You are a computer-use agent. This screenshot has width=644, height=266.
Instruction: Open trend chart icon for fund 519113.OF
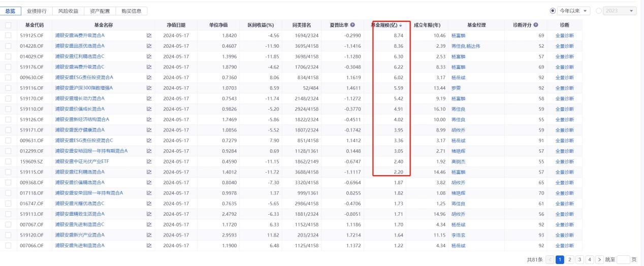click(x=149, y=214)
